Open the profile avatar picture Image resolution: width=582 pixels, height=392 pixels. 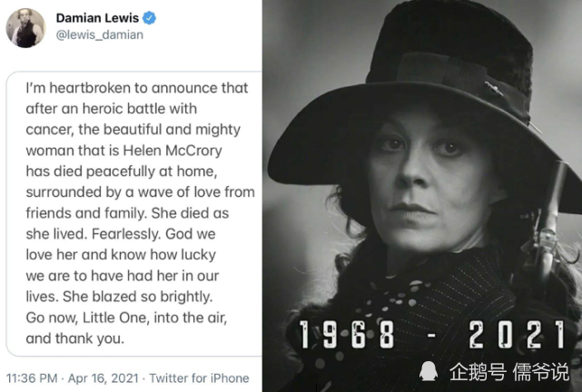[x=25, y=27]
